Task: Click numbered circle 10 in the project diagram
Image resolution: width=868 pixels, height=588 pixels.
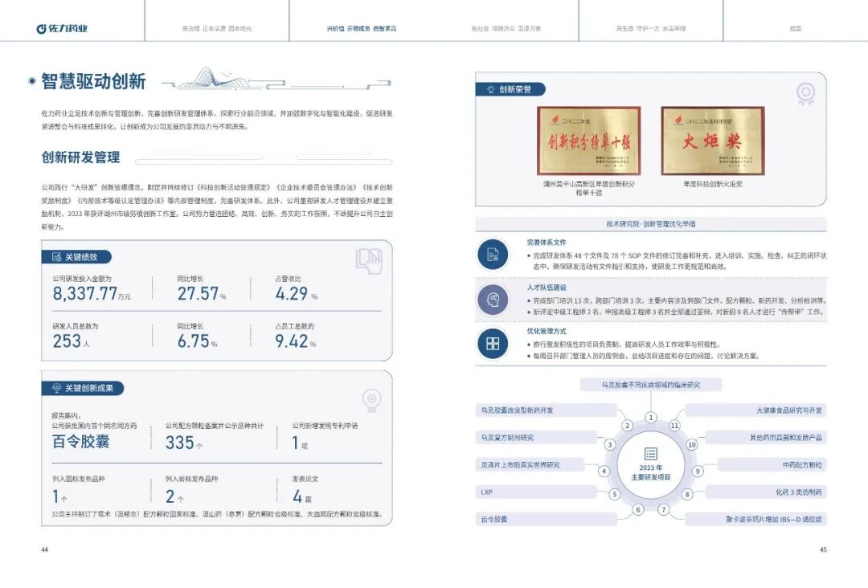Action: tap(692, 445)
